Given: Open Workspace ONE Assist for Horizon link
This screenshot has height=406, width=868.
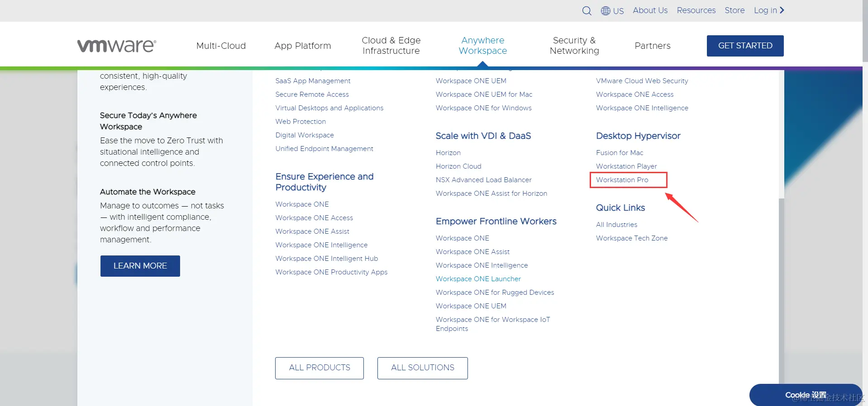Looking at the screenshot, I should [491, 194].
